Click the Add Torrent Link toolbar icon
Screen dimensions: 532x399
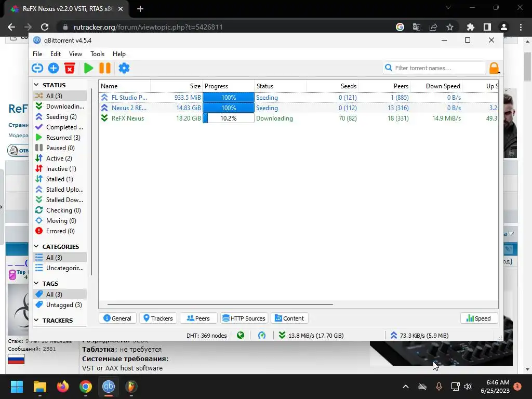(x=37, y=68)
